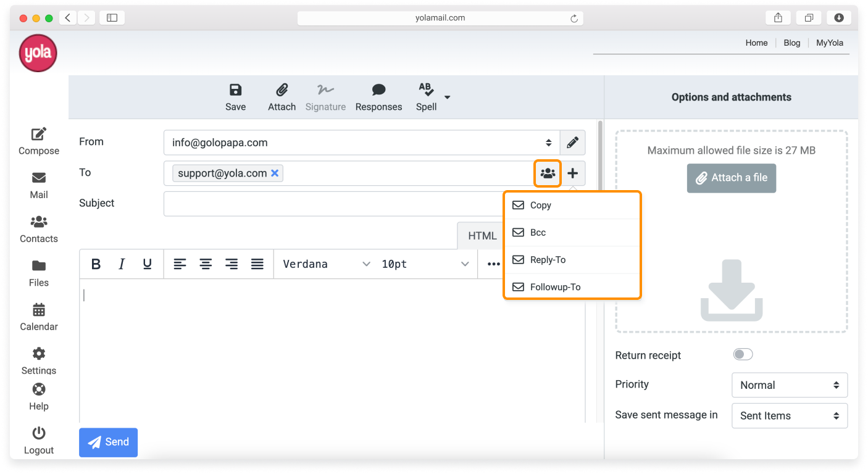
Task: Toggle bold formatting
Action: pyautogui.click(x=96, y=264)
